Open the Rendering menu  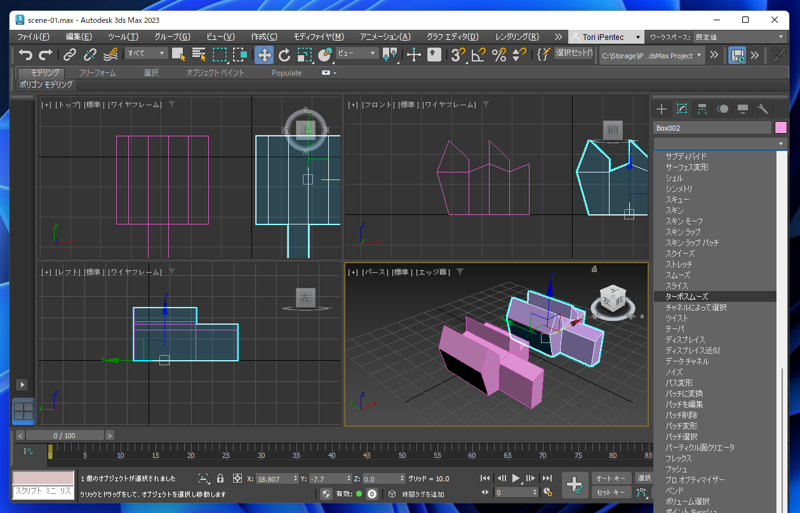click(517, 37)
